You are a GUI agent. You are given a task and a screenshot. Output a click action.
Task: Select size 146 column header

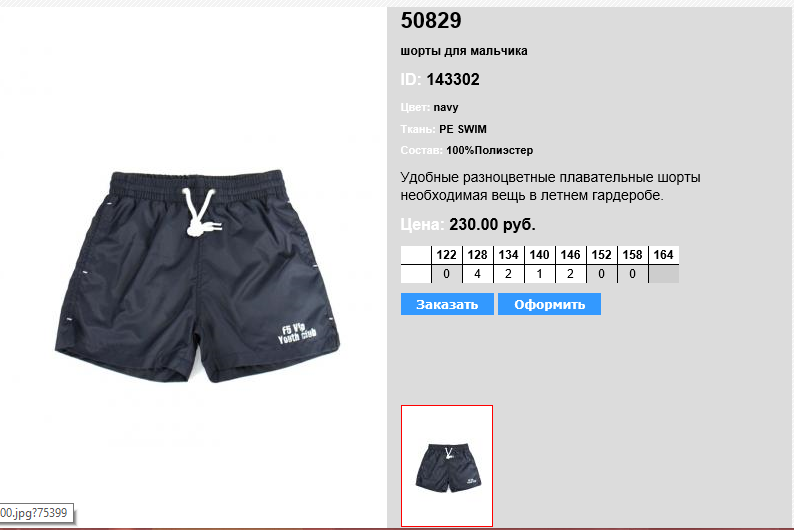571,255
